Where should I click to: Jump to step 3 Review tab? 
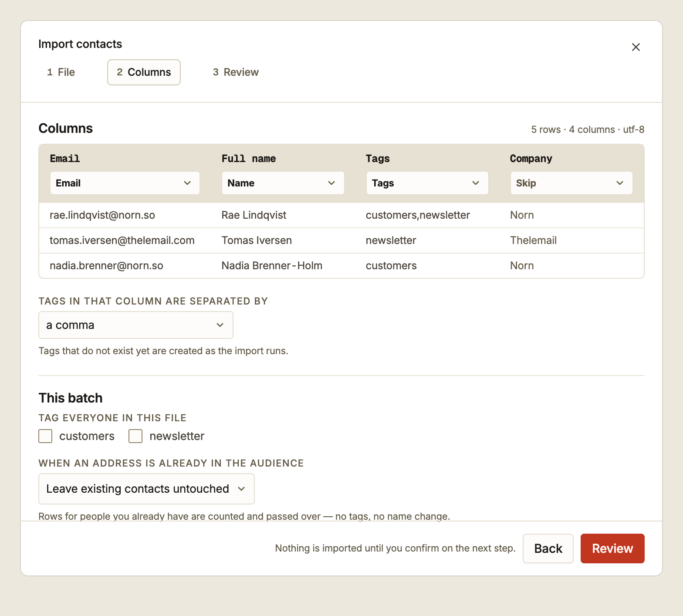tap(236, 72)
